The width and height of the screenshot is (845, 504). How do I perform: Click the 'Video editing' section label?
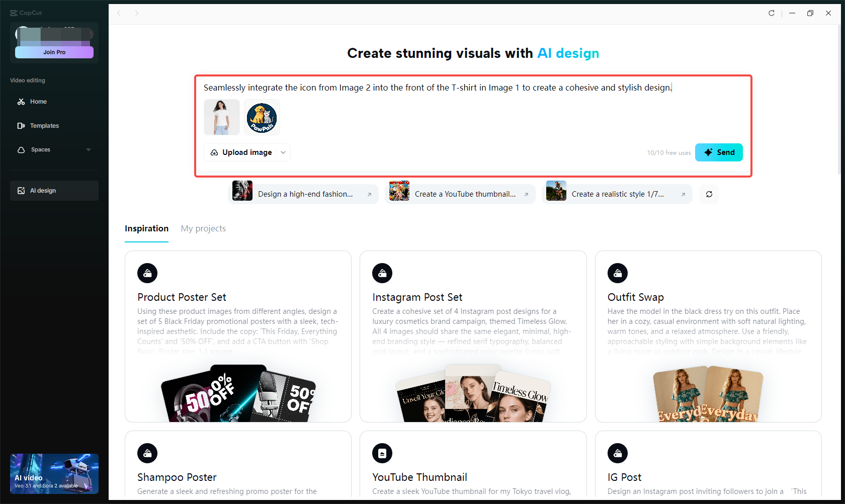[x=28, y=80]
